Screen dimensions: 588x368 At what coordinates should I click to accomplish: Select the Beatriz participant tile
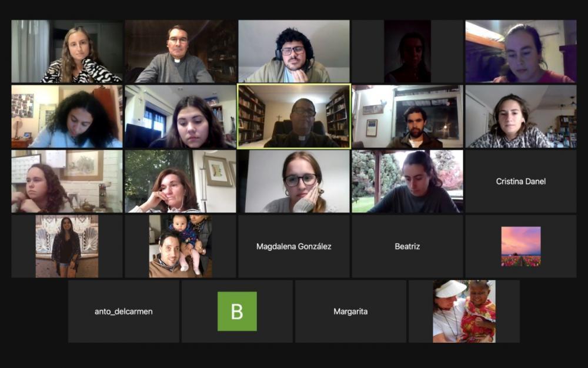tap(407, 246)
